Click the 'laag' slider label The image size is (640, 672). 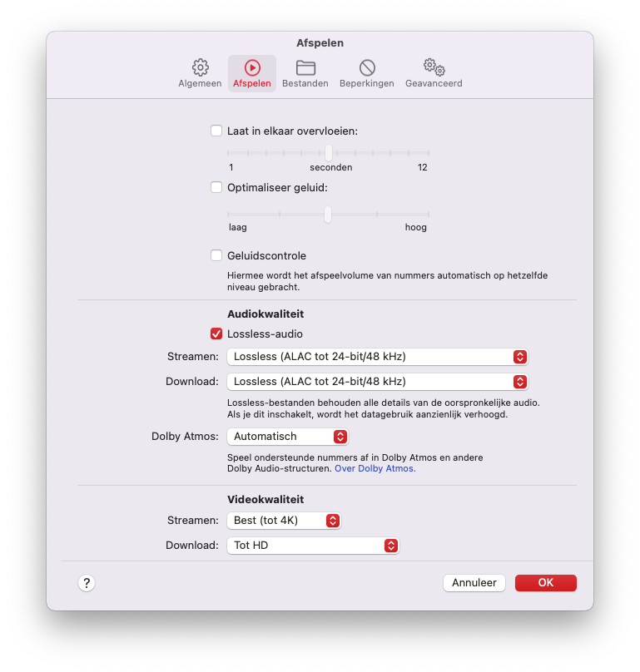pos(238,227)
